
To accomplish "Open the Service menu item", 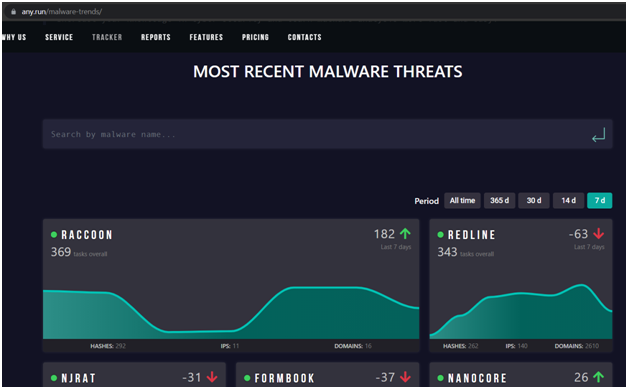I will point(59,37).
